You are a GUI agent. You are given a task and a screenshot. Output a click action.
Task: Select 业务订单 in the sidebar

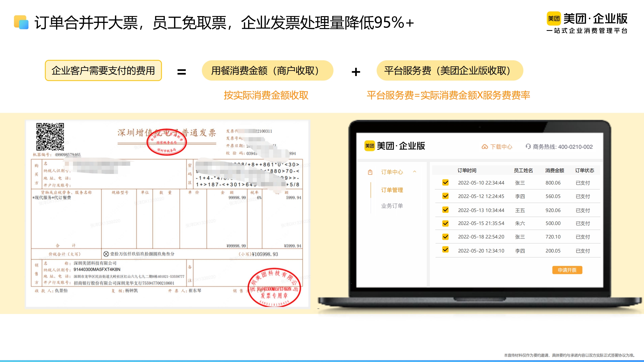[392, 206]
